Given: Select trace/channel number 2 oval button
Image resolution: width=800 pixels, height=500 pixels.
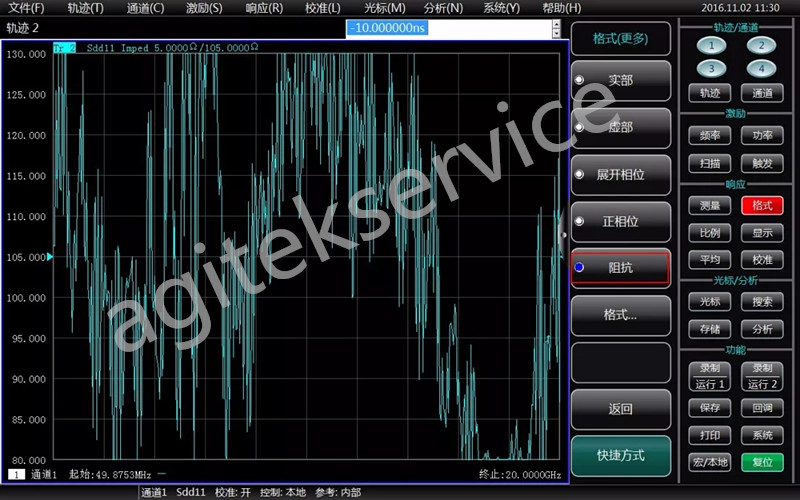Looking at the screenshot, I should coord(762,45).
